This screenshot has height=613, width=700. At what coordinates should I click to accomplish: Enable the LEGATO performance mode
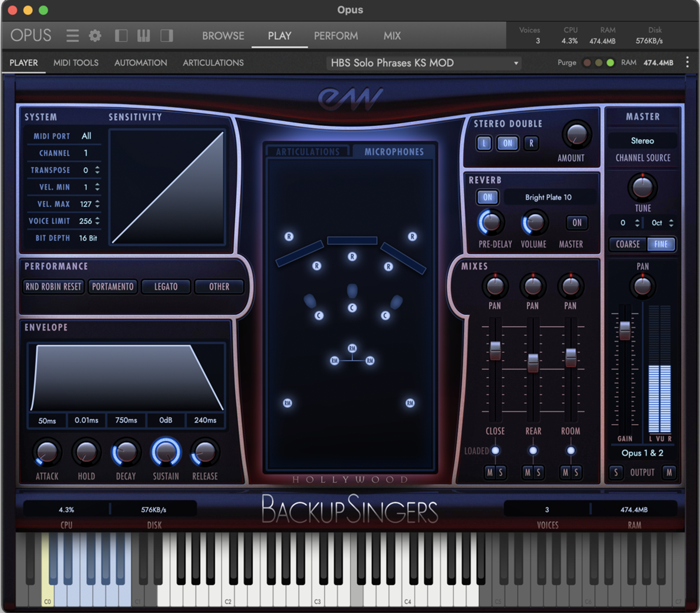[166, 287]
